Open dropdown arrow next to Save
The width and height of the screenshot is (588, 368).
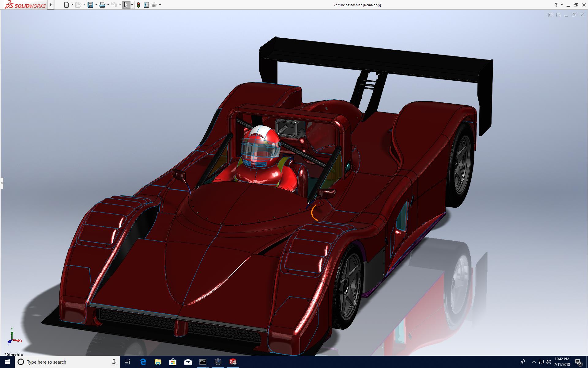(x=96, y=5)
